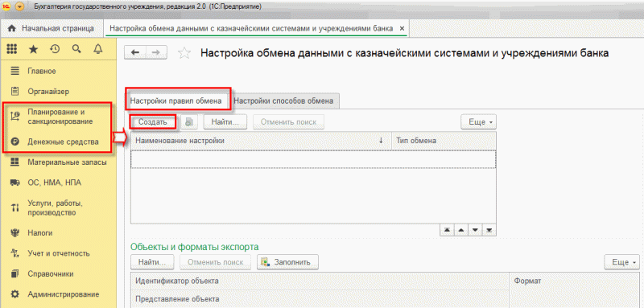Open the History clock icon

click(55, 50)
